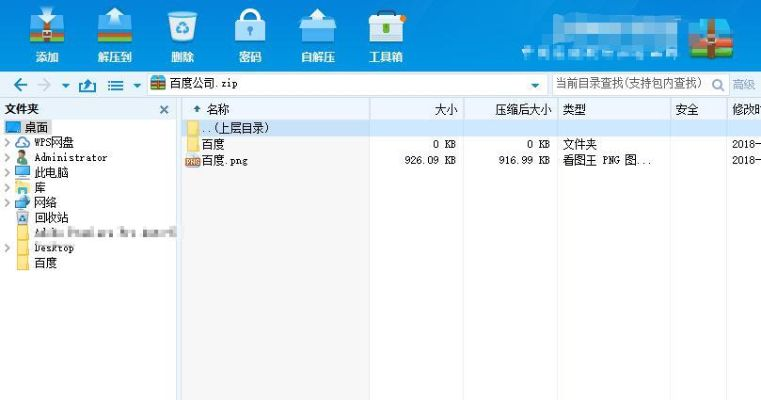Click the 添加 (Add) toolbar icon
Viewport: 761px width, 400px height.
(x=47, y=27)
